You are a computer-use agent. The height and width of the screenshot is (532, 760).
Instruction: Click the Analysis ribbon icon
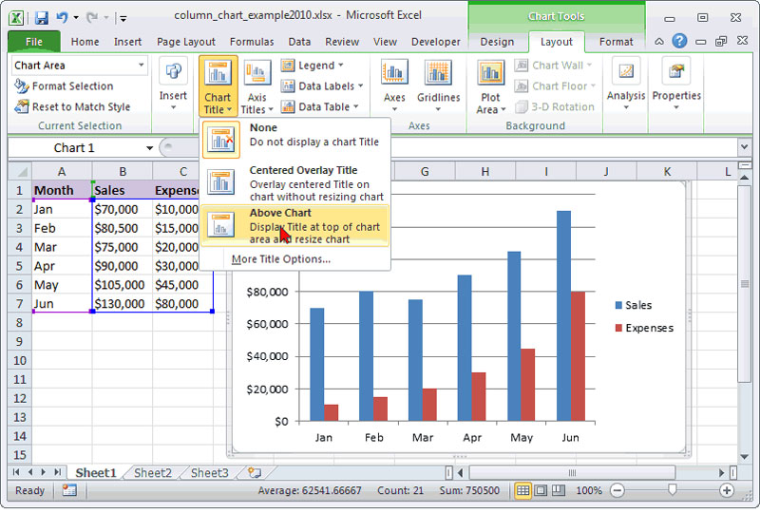tap(626, 71)
